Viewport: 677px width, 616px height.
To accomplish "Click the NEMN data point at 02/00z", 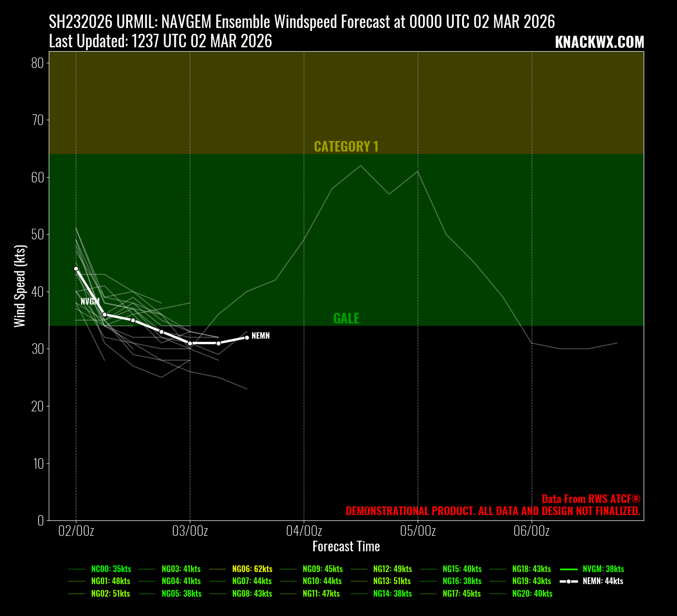I will [x=76, y=268].
